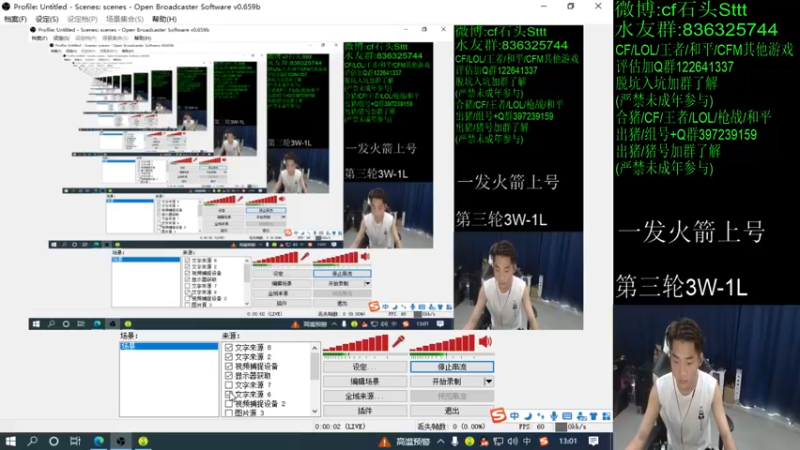The height and width of the screenshot is (450, 800).
Task: Open Task View on the taskbar
Action: 75,441
